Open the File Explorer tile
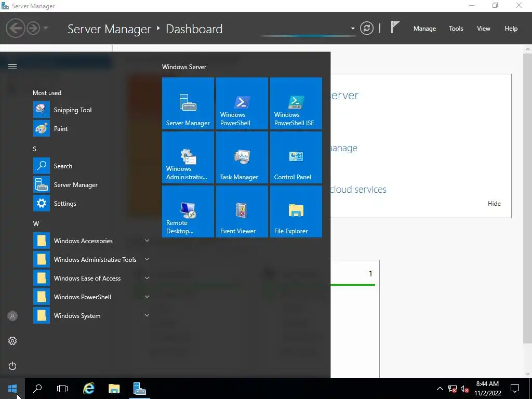532x399 pixels. pos(296,211)
